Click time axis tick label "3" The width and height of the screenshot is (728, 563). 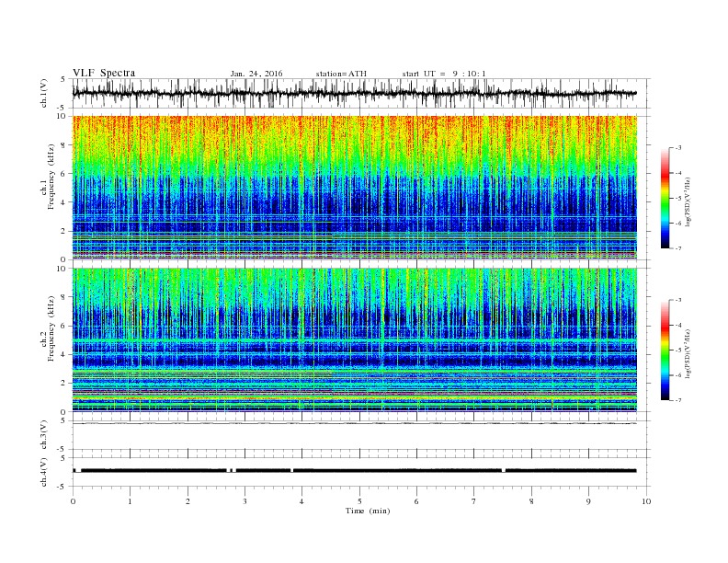pos(245,501)
